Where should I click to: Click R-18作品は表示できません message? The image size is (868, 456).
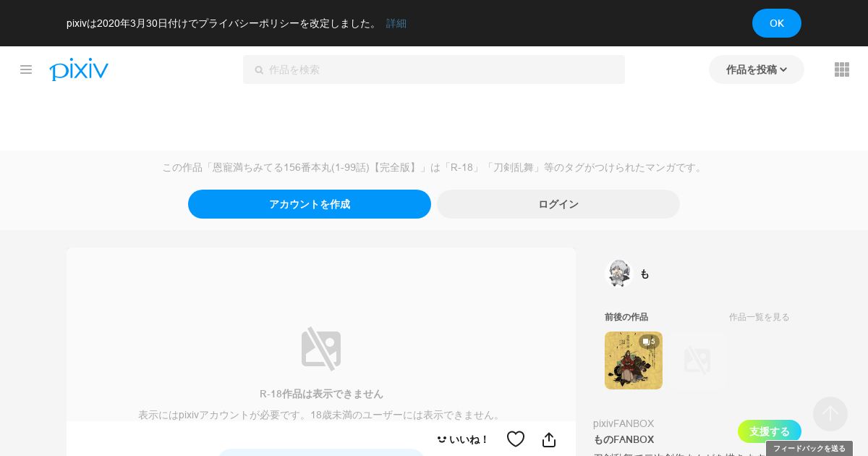click(321, 394)
